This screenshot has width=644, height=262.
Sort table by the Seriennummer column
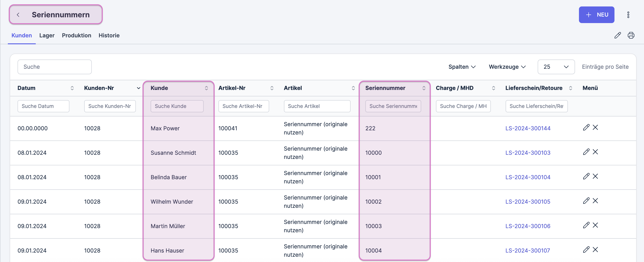pos(424,88)
